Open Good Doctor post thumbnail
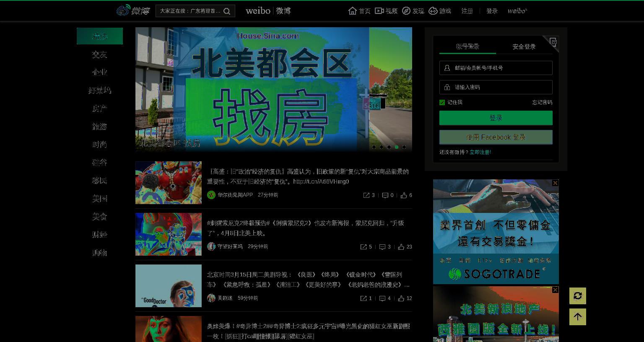 (169, 286)
